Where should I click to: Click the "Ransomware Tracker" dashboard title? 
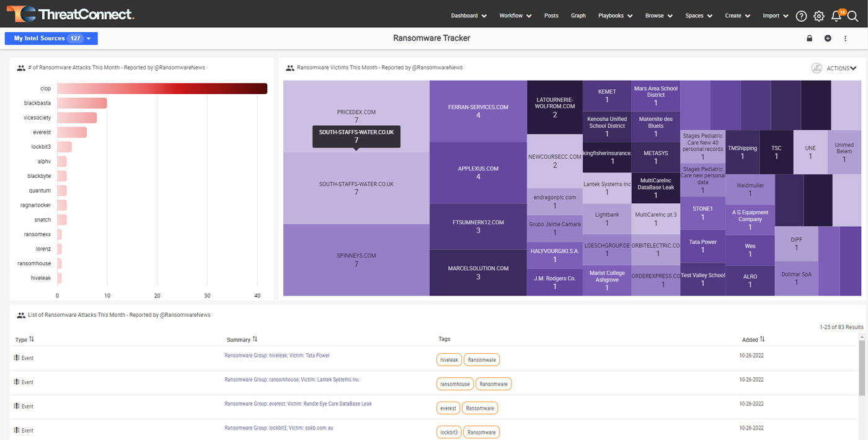pyautogui.click(x=432, y=38)
